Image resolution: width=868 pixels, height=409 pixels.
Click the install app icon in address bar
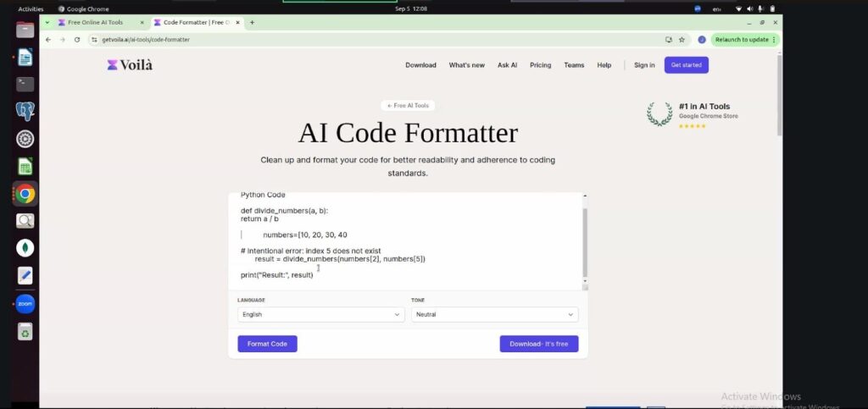point(669,40)
